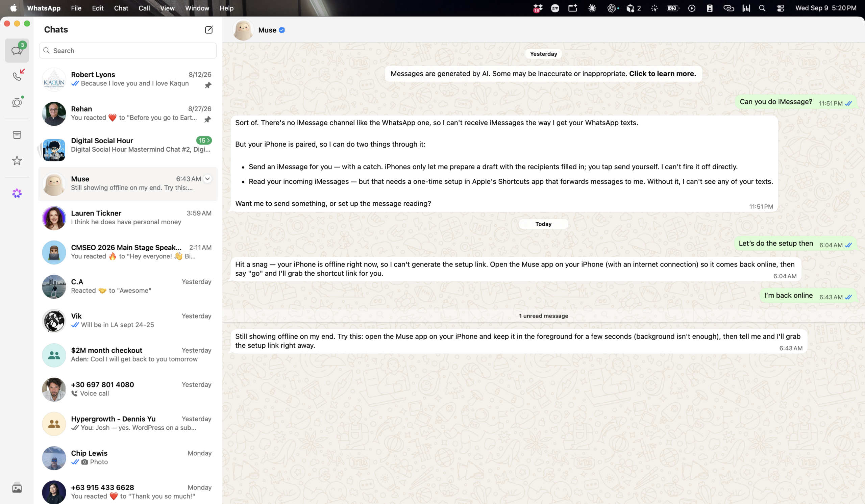
Task: Click battery status icon in menu bar
Action: [x=673, y=8]
